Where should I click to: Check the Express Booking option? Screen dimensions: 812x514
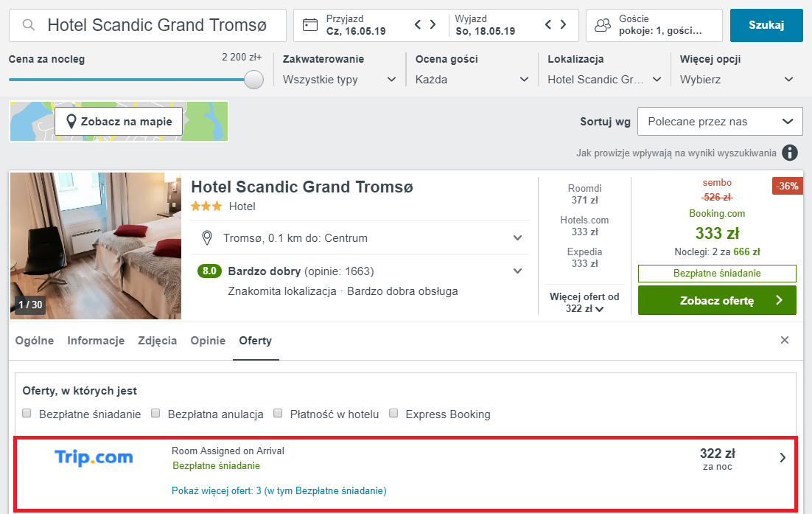tap(393, 414)
